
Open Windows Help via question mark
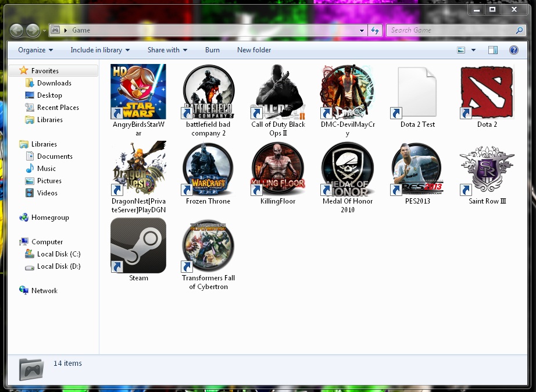point(513,50)
